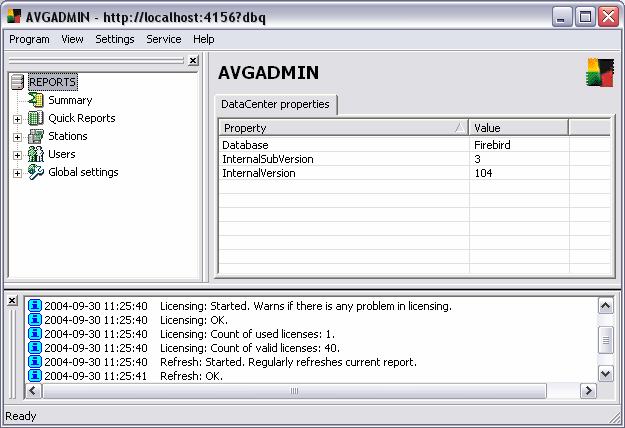Select Global settings label in tree
The image size is (625, 428).
click(83, 172)
